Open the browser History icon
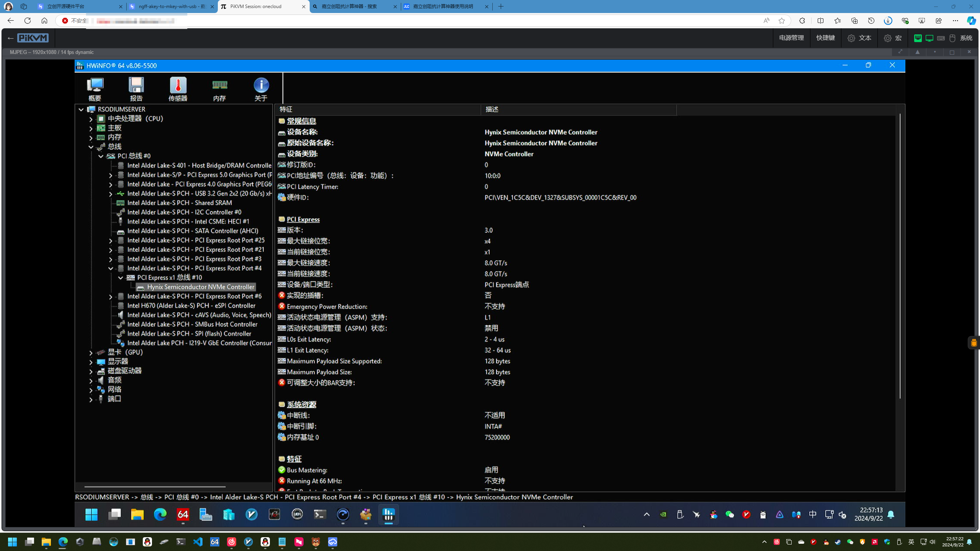This screenshot has width=980, height=551. point(871,21)
